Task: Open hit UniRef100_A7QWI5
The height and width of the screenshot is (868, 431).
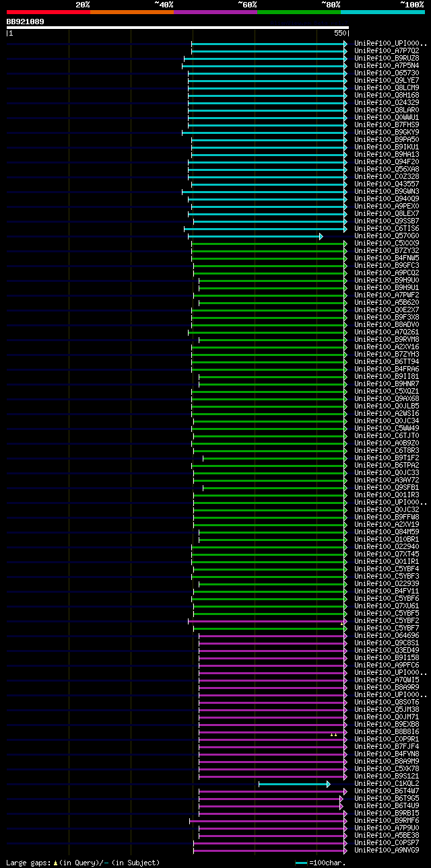Action: point(387,680)
